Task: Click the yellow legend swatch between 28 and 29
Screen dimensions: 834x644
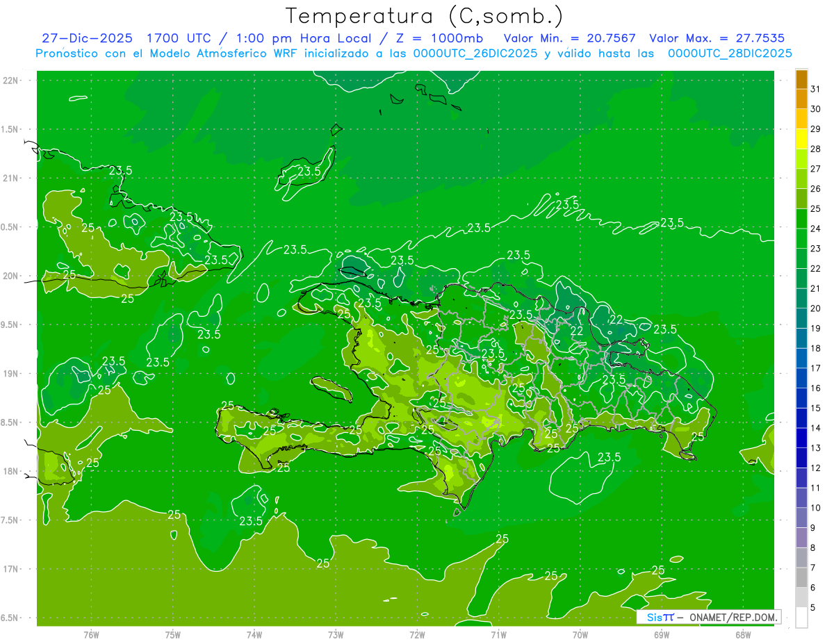Action: 801,139
